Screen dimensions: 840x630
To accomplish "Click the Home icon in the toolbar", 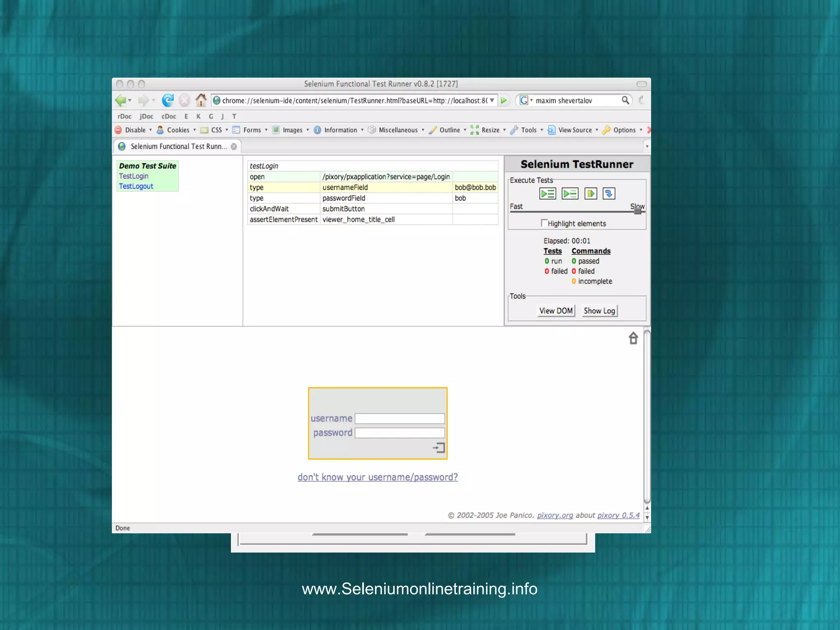I will click(201, 100).
